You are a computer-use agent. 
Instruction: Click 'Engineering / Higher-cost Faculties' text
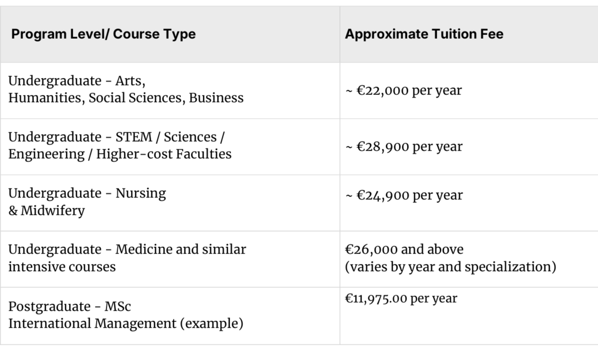click(120, 154)
